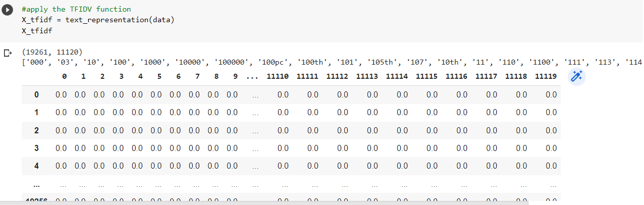The image size is (644, 205).
Task: Click row index 0 label
Action: (x=36, y=94)
